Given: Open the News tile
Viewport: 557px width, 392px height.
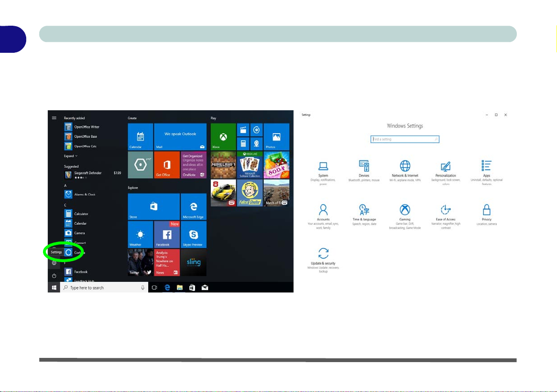Looking at the screenshot, I should pos(166,262).
